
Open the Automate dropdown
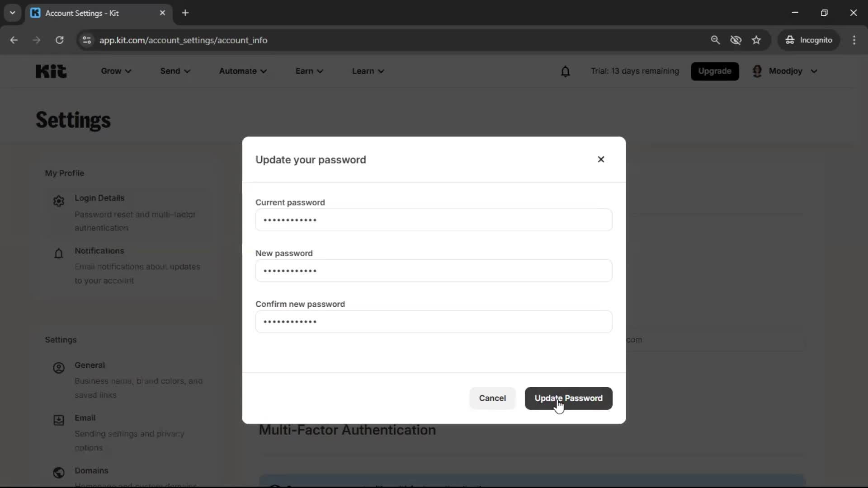point(243,71)
